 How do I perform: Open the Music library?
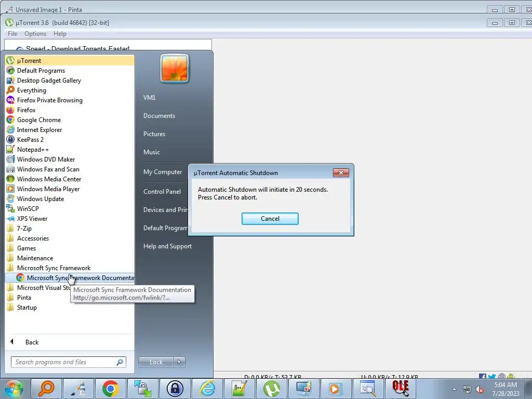pyautogui.click(x=151, y=152)
